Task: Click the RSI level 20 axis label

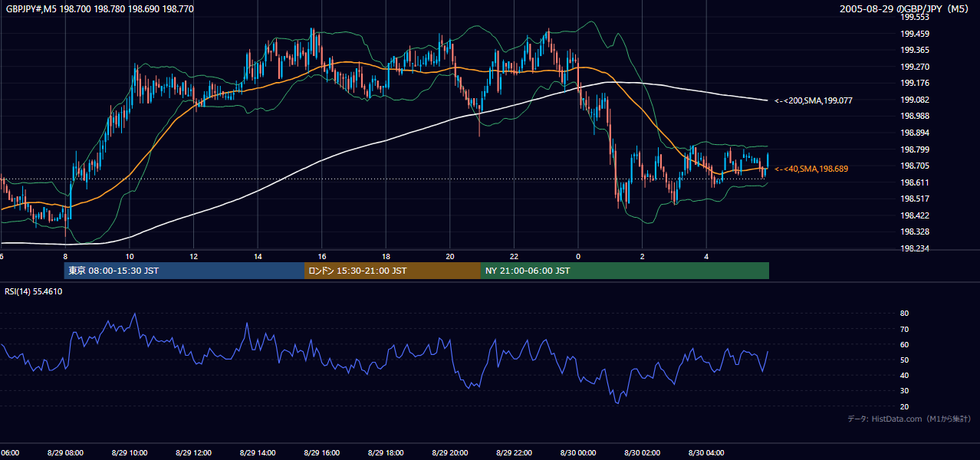Action: pos(904,406)
